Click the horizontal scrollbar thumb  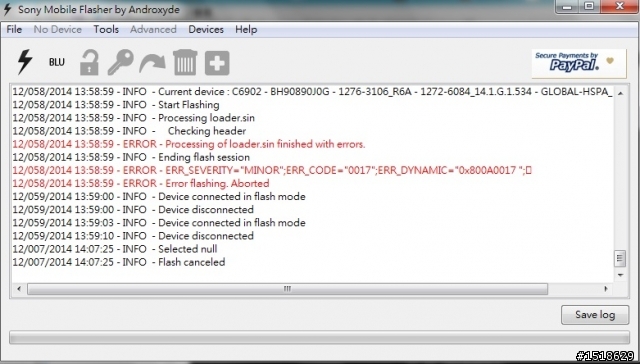(287, 289)
